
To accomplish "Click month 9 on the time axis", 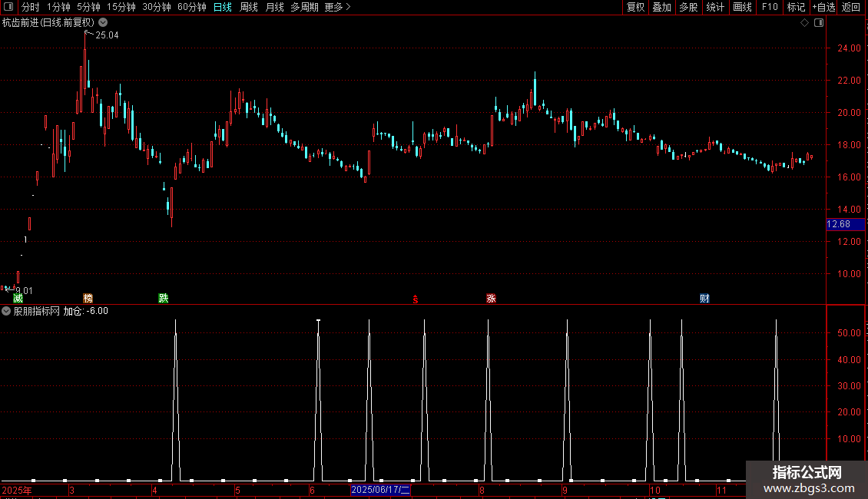I will 565,491.
